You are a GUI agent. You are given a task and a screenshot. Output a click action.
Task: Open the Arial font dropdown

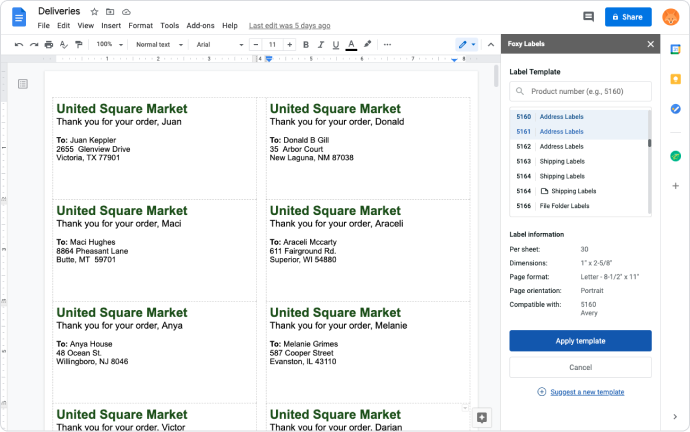[x=220, y=44]
